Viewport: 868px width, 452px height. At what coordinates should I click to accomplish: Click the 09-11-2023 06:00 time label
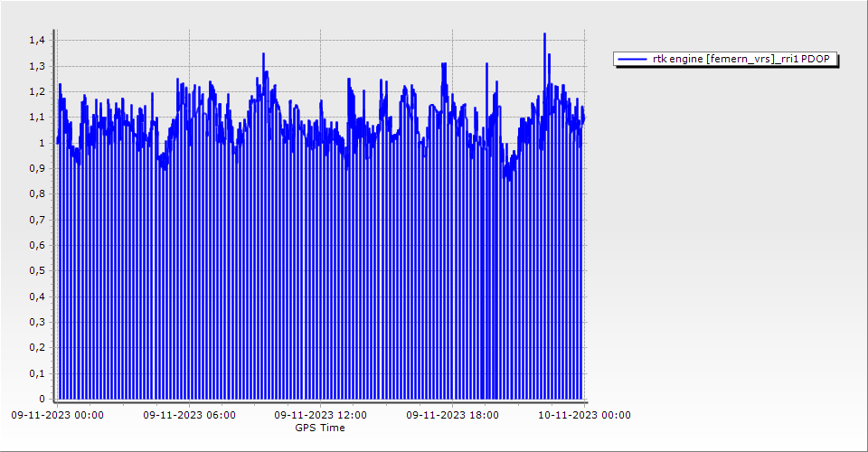click(x=189, y=416)
